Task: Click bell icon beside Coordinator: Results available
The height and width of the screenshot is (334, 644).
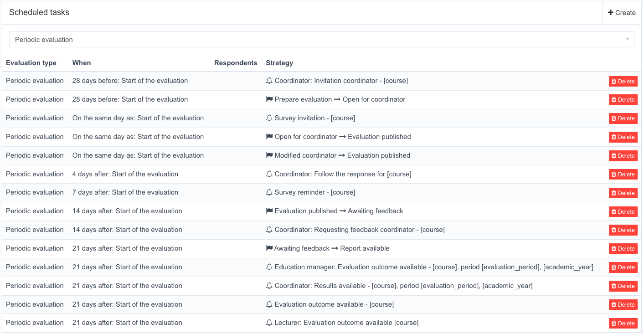Action: (269, 286)
